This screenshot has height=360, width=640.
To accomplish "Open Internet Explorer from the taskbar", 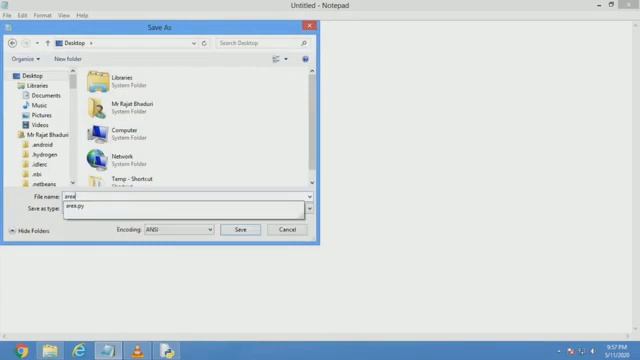I will 79,351.
